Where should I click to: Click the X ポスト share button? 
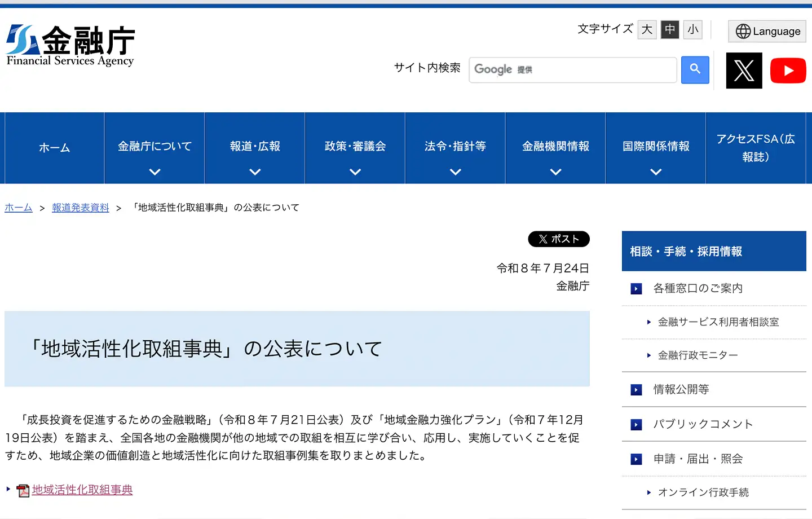(559, 239)
